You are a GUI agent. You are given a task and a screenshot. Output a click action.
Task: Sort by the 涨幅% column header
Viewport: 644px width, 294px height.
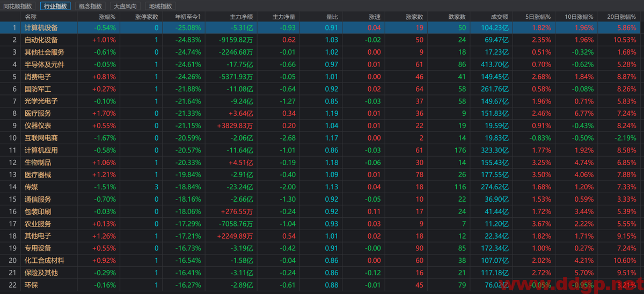tap(107, 17)
